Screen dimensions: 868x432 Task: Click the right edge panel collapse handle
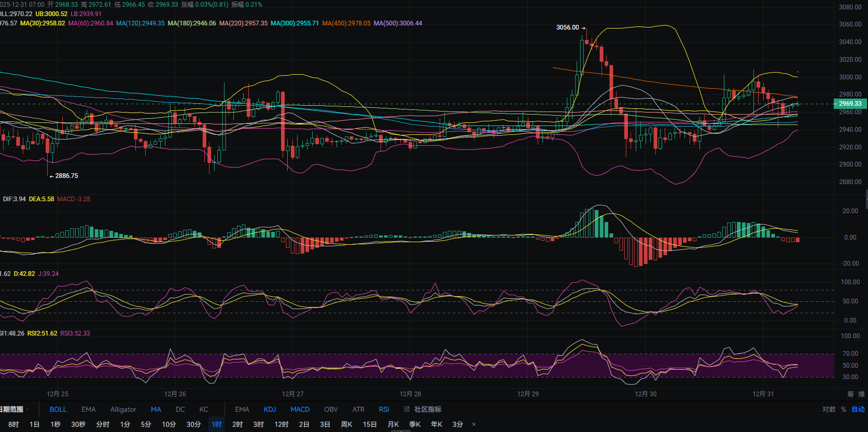pyautogui.click(x=866, y=199)
